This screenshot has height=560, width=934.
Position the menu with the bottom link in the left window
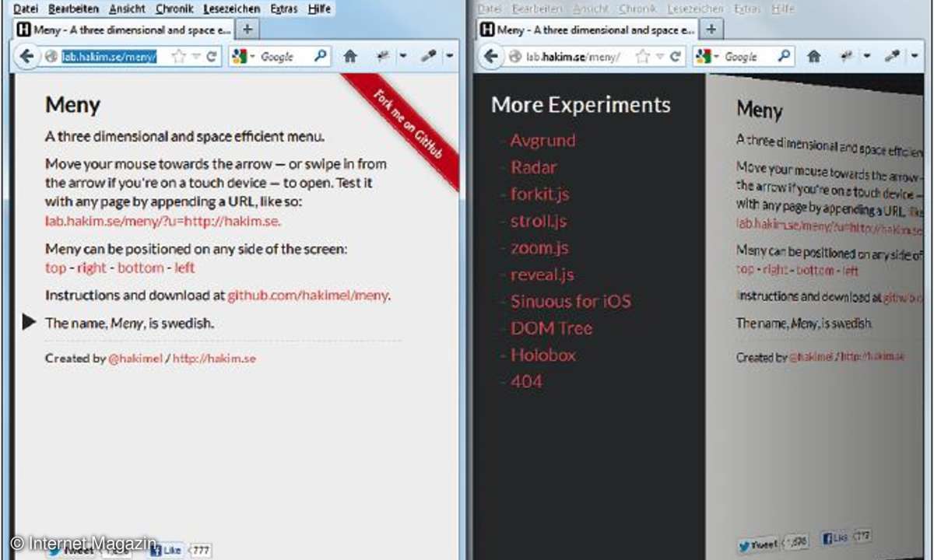141,268
